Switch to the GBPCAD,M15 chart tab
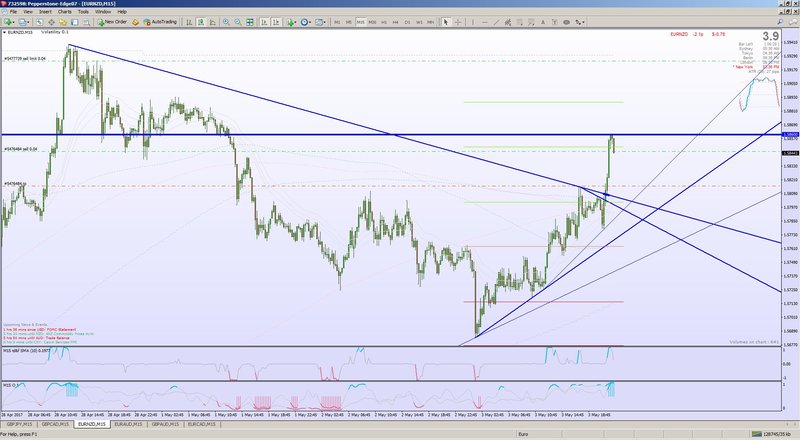 click(55, 424)
